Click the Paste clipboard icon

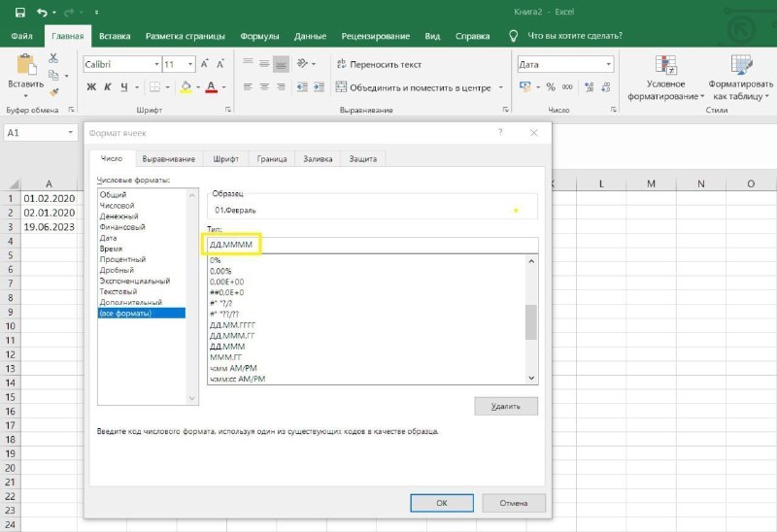pos(26,65)
